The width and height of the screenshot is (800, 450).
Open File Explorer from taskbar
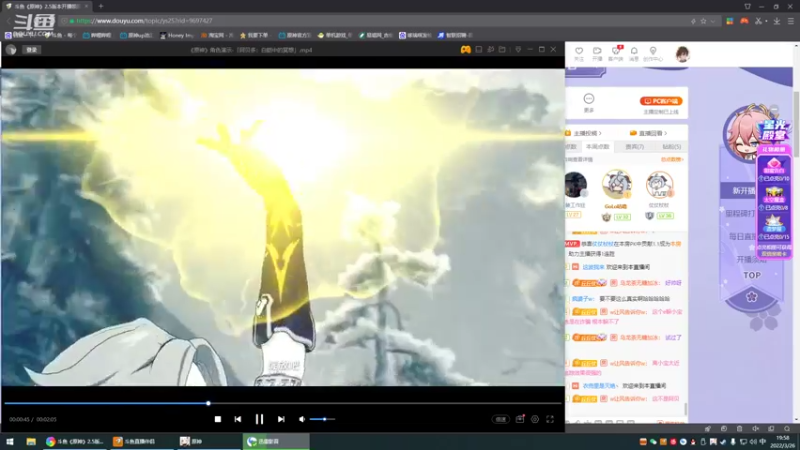(31, 441)
